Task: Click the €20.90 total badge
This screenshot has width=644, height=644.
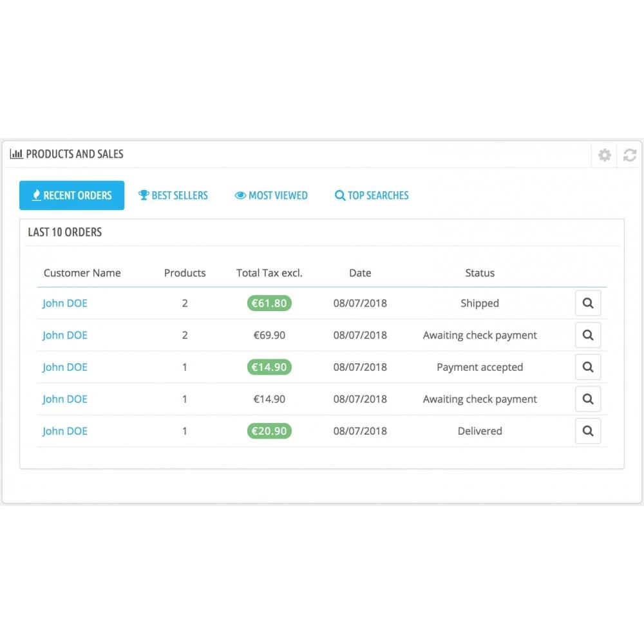Action: click(x=269, y=431)
